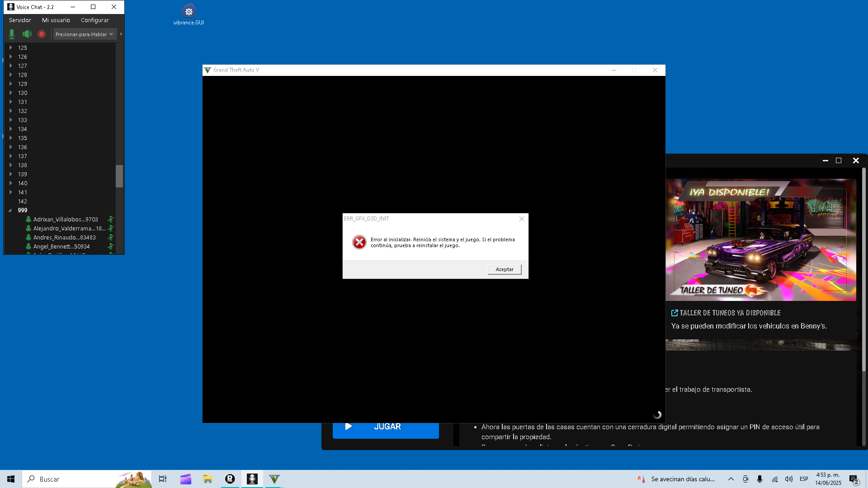Image resolution: width=868 pixels, height=488 pixels.
Task: Open Windows Start menu
Action: pyautogui.click(x=11, y=479)
